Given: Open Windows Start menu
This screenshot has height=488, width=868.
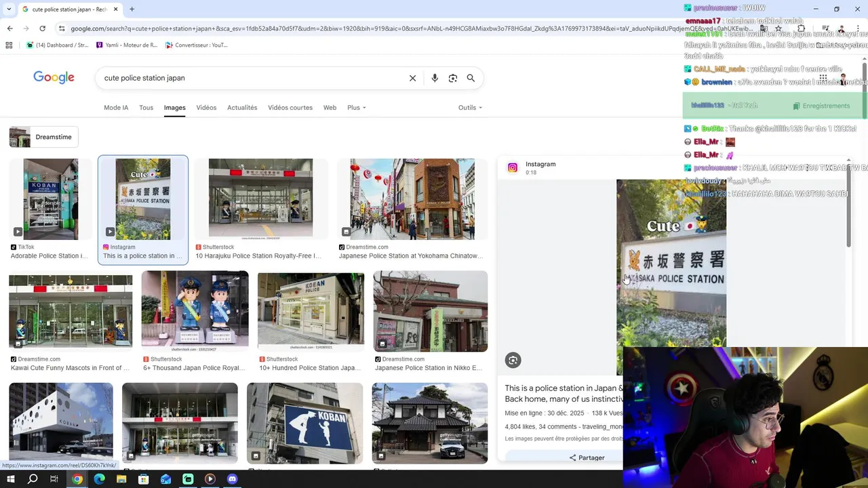Looking at the screenshot, I should (10, 479).
